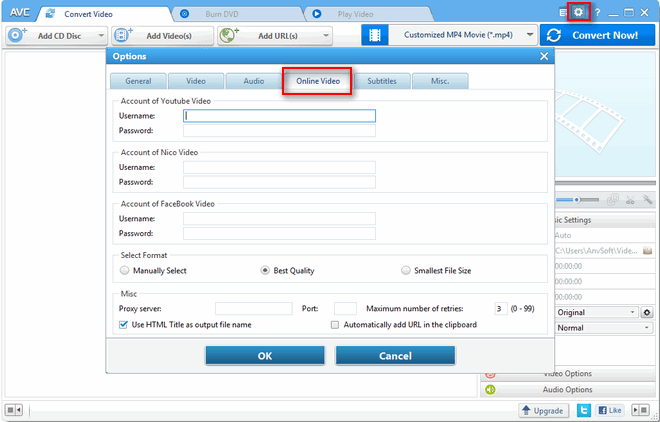Open the list menu icon beside gear
This screenshot has height=422, width=660.
coord(563,13)
